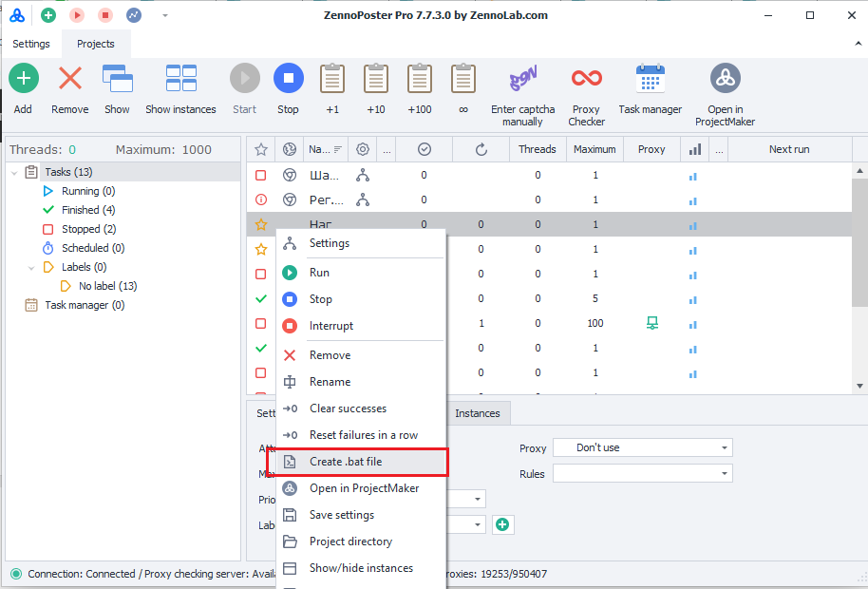Viewport: 868px width, 589px height.
Task: Click the star column header icon
Action: tap(261, 149)
